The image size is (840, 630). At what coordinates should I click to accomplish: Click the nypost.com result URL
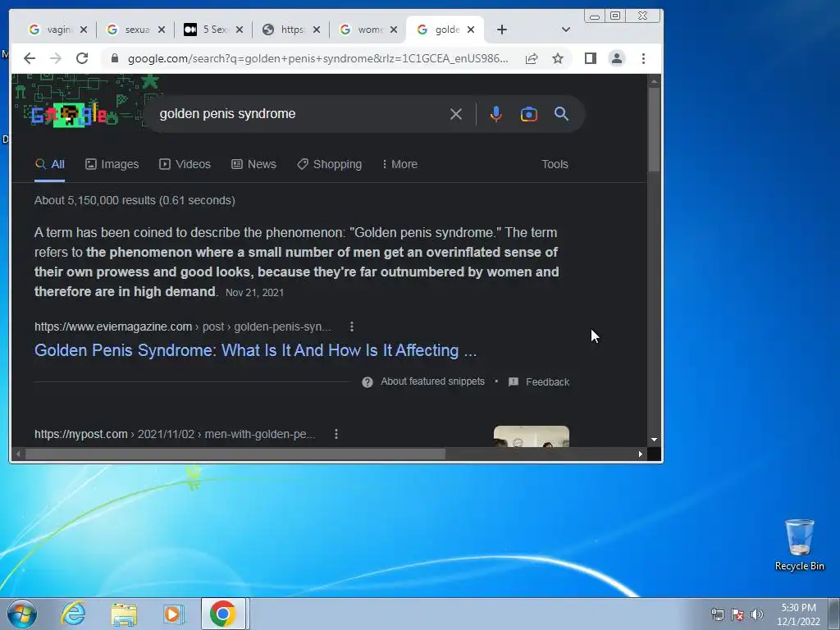[175, 434]
